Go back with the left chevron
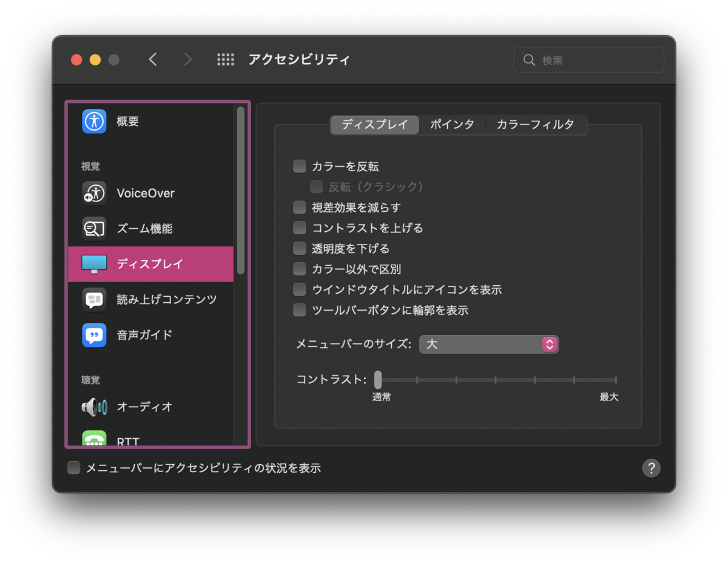728x562 pixels. [153, 59]
